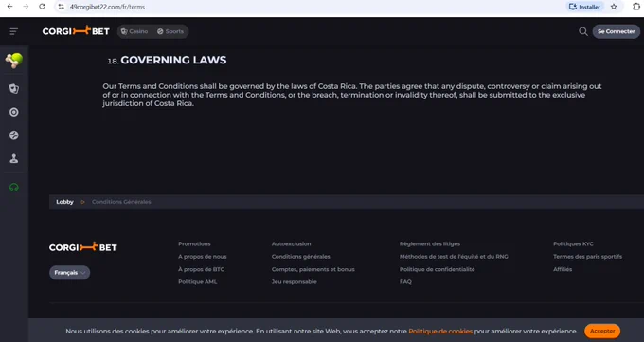Image resolution: width=644 pixels, height=342 pixels.
Task: Go back with browser back arrow
Action: click(x=9, y=7)
